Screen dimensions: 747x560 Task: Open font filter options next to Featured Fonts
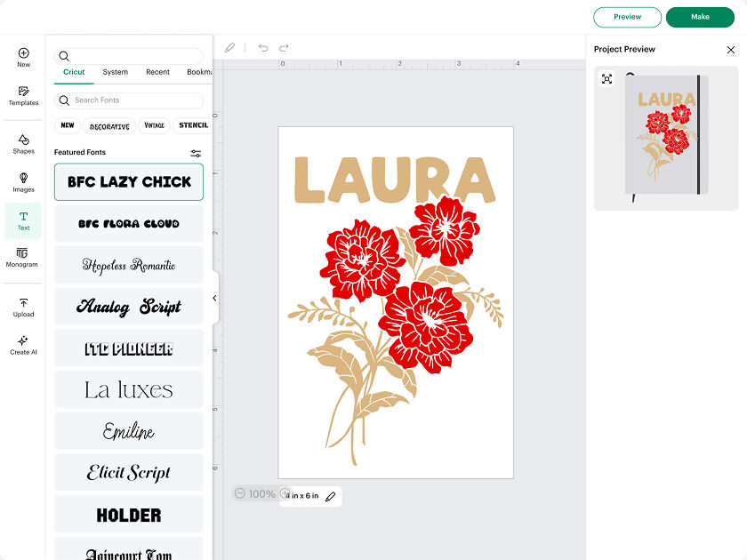click(196, 153)
